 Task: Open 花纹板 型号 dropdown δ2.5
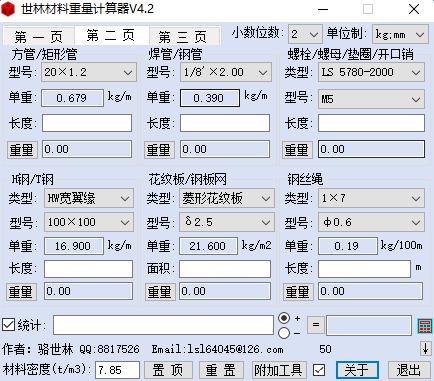(x=227, y=222)
